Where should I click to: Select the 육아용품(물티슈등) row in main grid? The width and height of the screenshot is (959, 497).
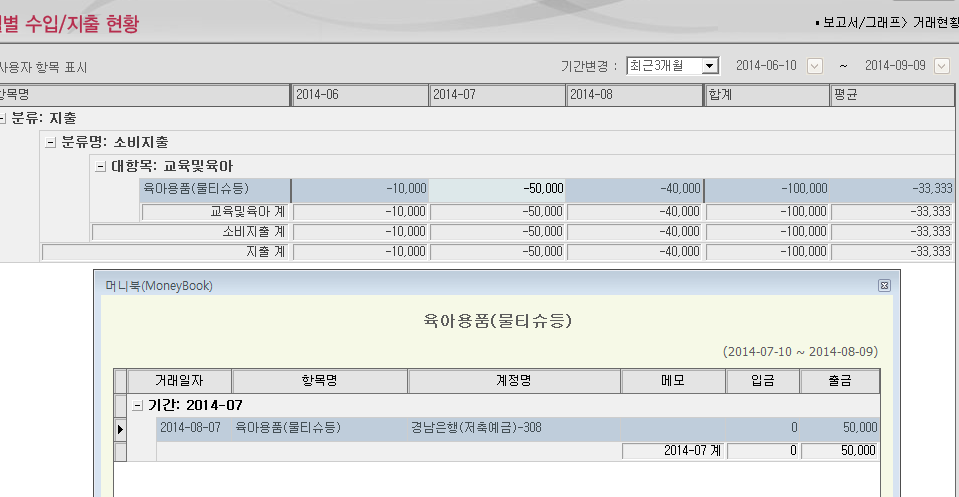215,188
